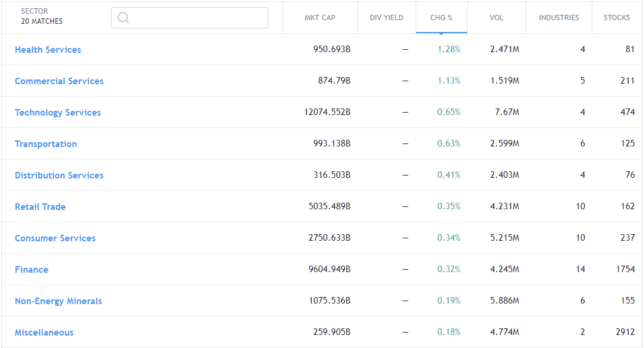Click the 20 MATCHES count text
644x348 pixels.
pos(42,21)
